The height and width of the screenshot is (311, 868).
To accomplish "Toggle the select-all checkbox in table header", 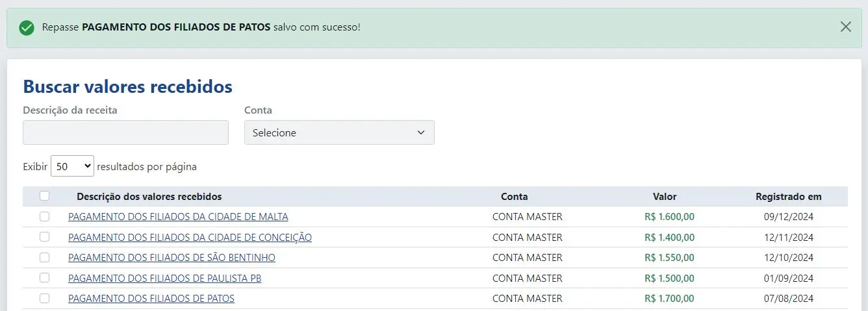I will [44, 196].
